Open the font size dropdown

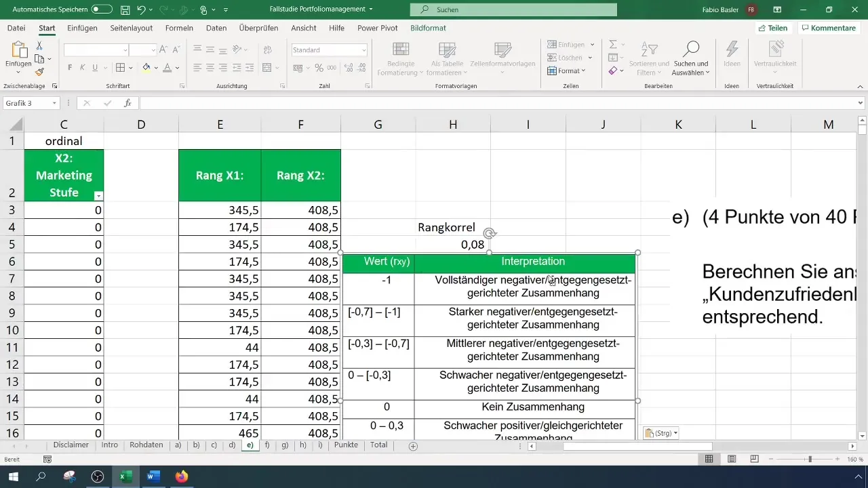tap(153, 50)
